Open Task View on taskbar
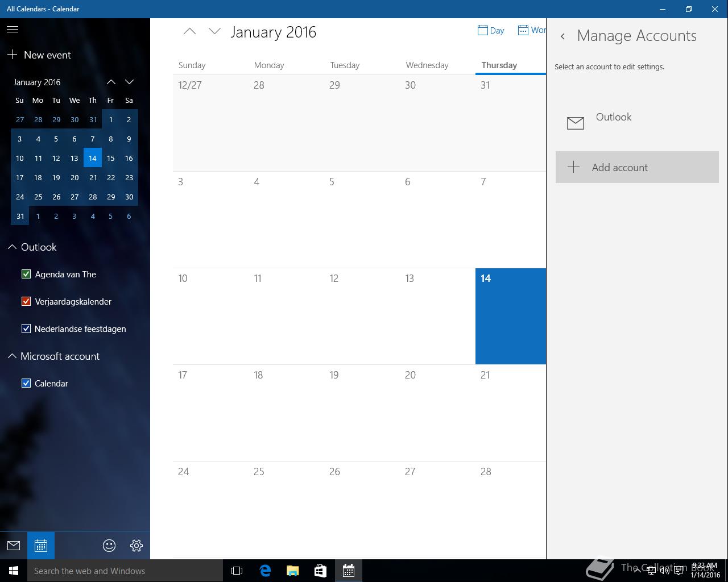This screenshot has height=582, width=728. 237,571
